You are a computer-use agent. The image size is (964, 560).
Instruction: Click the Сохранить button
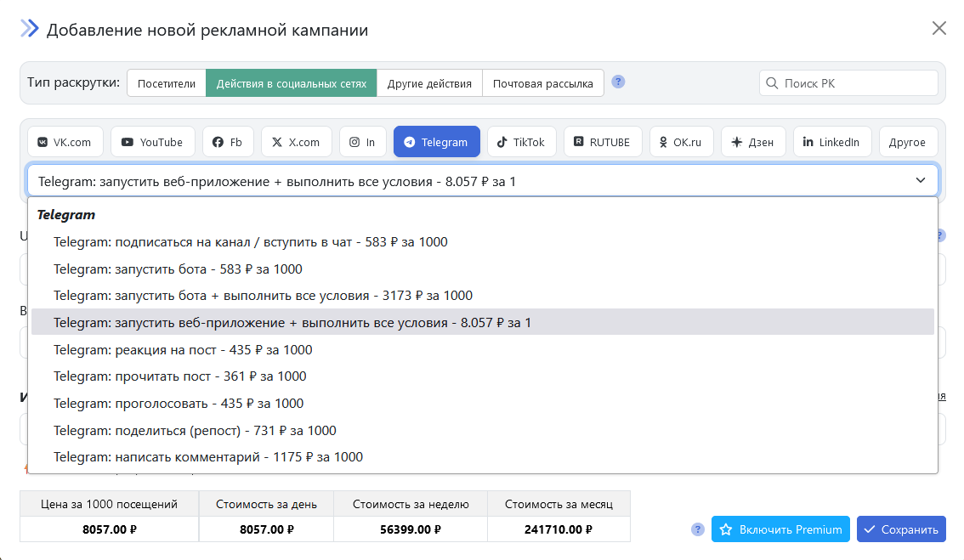[x=900, y=529]
